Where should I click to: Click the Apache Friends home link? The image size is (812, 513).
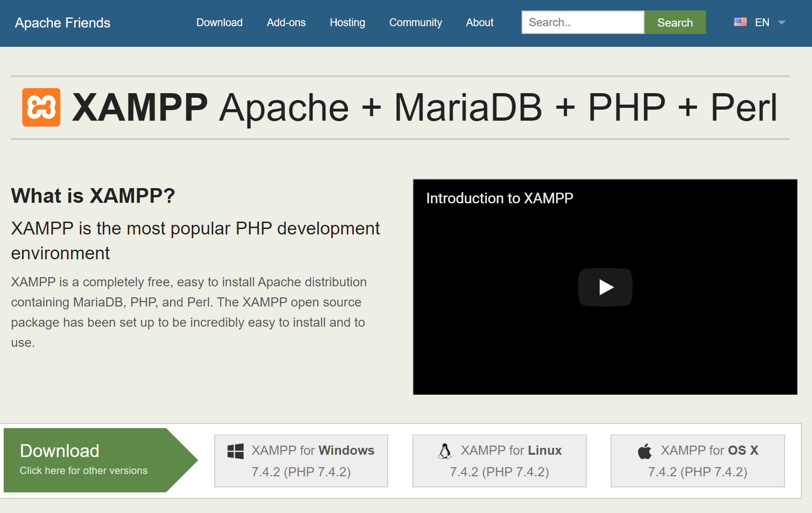tap(62, 22)
